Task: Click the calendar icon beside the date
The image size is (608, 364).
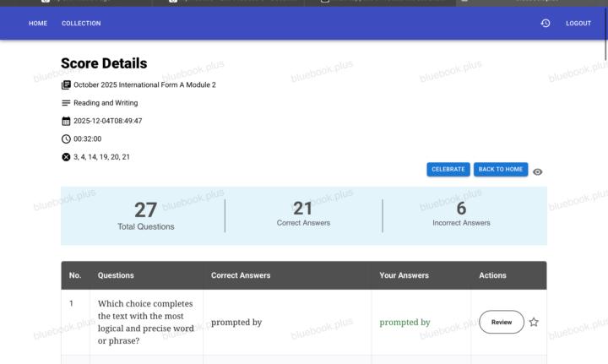Action: coord(66,121)
